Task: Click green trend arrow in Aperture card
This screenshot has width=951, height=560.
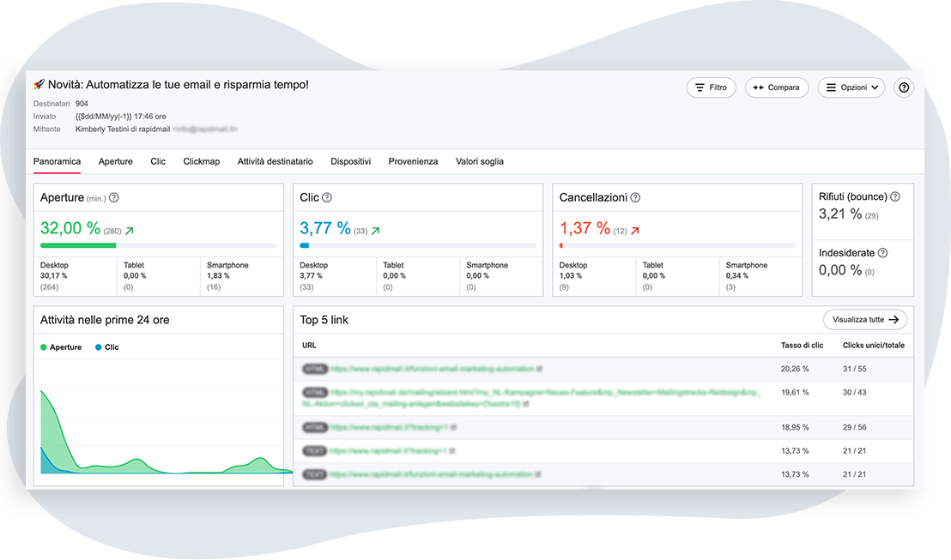Action: 129,231
